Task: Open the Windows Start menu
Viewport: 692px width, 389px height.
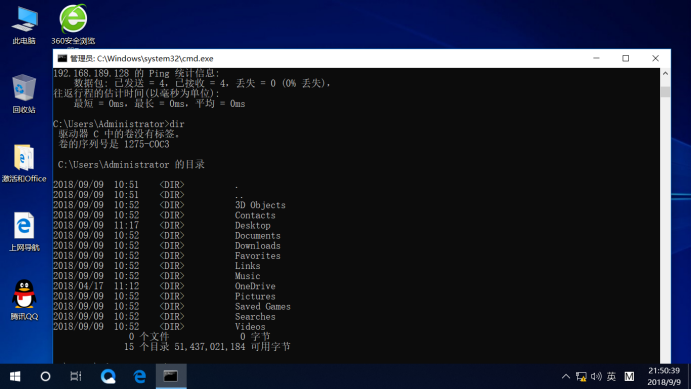Action: click(15, 376)
